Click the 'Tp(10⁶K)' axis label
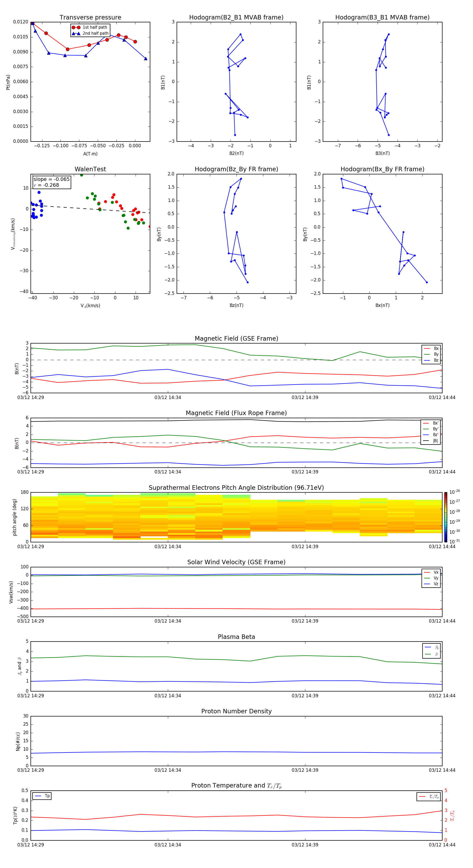Screen dimensions: 473x868 coord(15,816)
